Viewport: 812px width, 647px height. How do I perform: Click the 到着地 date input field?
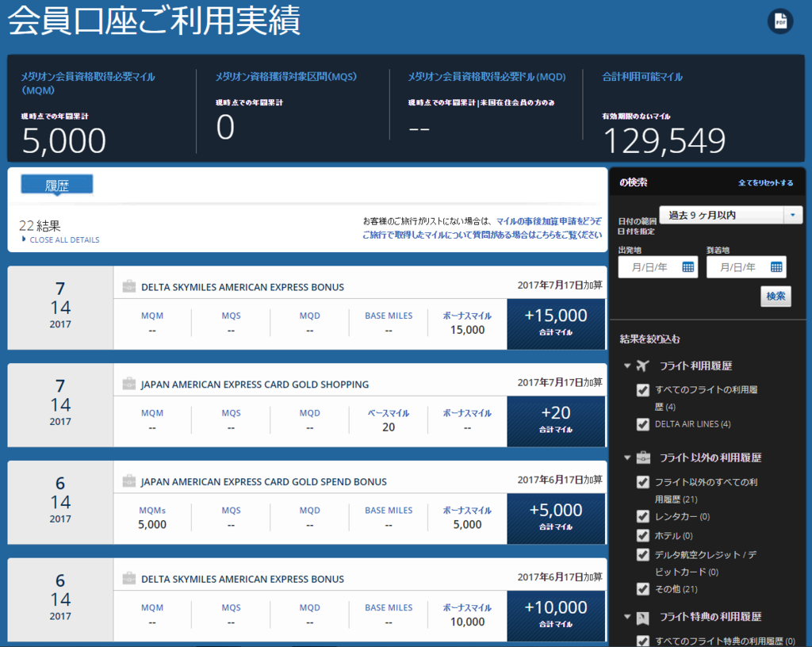(x=746, y=267)
